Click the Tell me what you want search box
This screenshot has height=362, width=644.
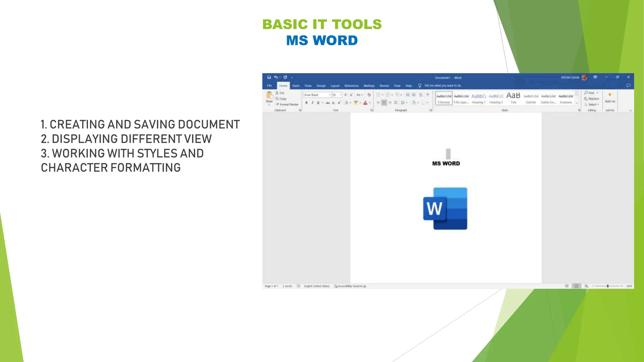[x=442, y=85]
